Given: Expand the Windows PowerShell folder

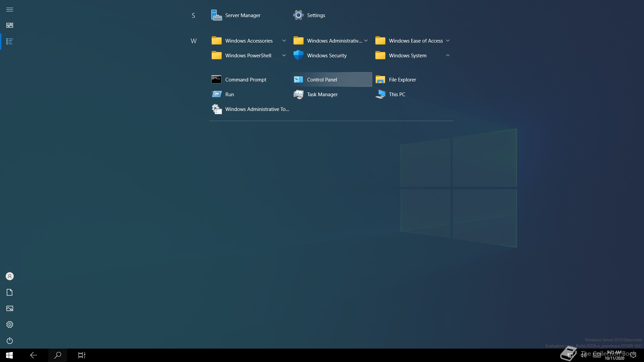Looking at the screenshot, I should tap(250, 56).
